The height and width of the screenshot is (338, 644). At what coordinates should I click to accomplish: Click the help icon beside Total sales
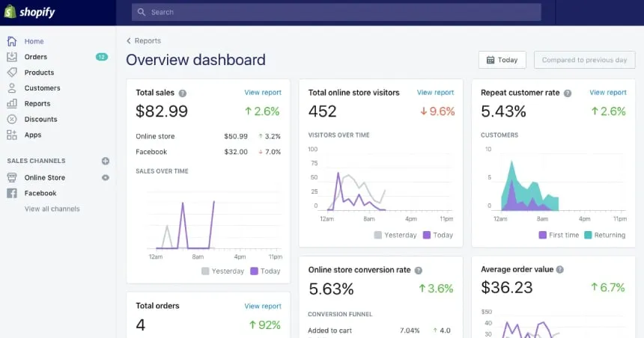(183, 93)
